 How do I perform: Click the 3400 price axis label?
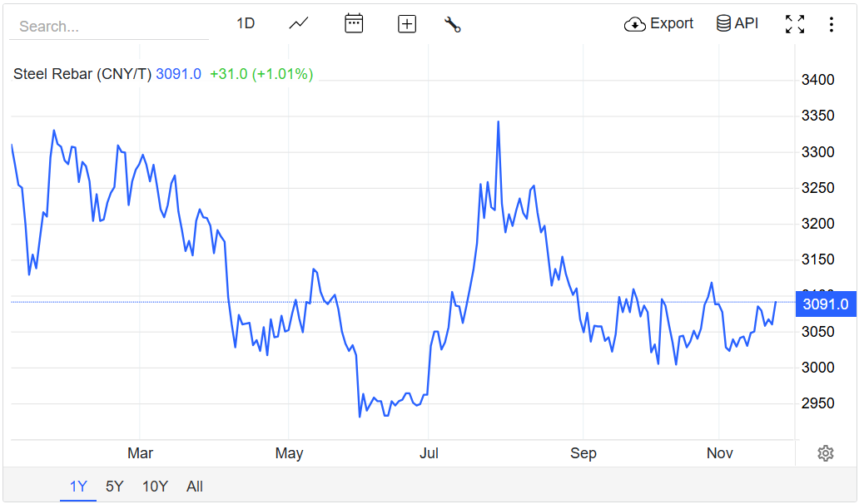pyautogui.click(x=817, y=80)
